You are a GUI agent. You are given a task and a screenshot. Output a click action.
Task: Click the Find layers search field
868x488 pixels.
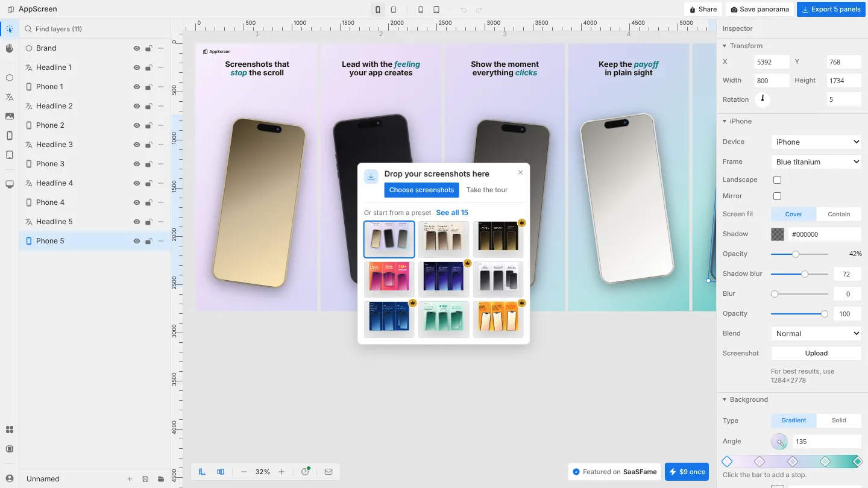95,29
